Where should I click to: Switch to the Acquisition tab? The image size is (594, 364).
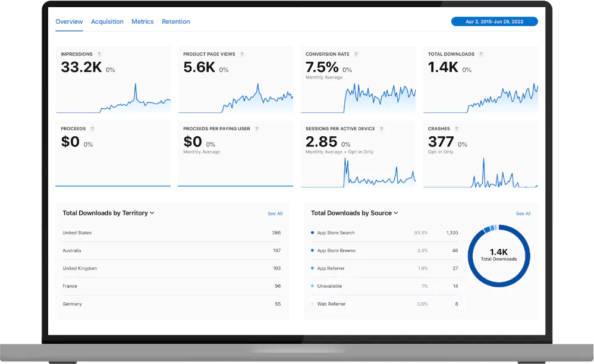click(107, 21)
